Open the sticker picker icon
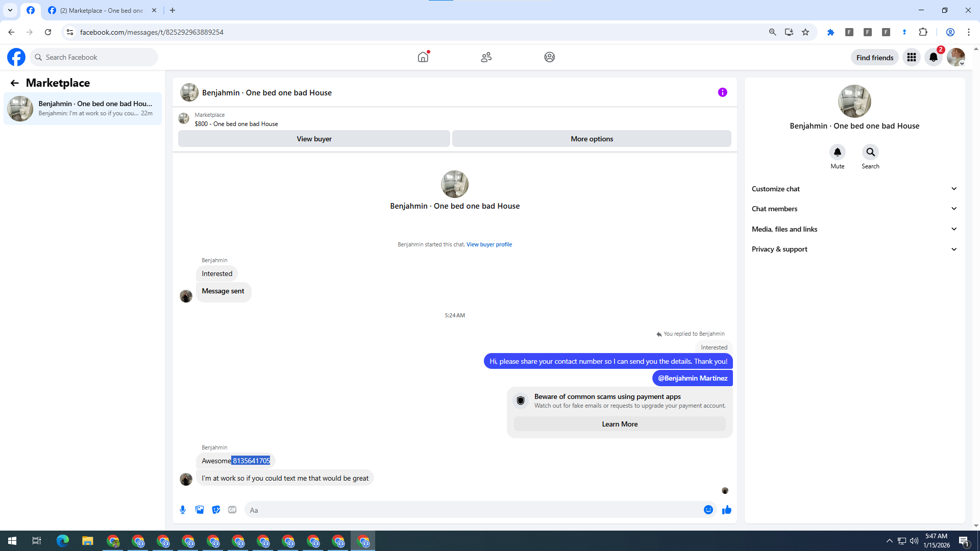Screen dimensions: 980x551 (216, 510)
